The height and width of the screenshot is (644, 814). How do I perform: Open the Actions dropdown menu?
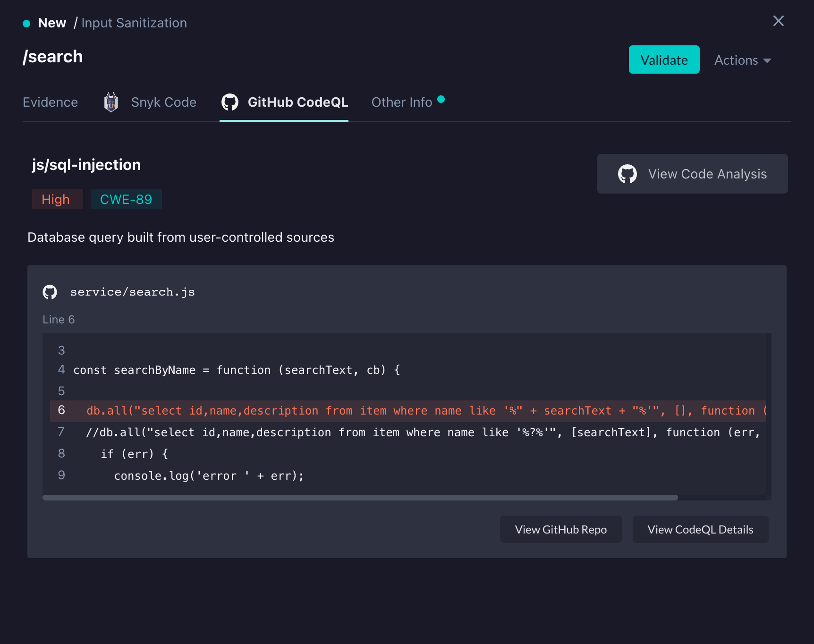[742, 60]
